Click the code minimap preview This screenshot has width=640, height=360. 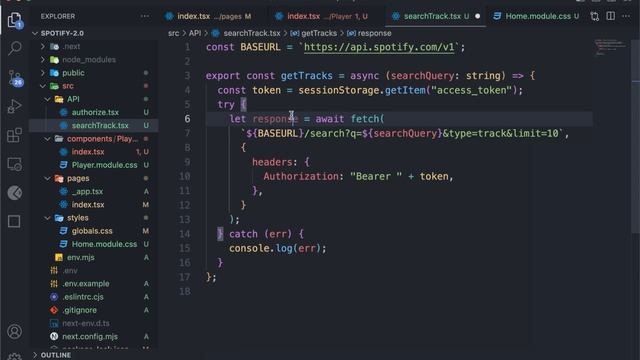click(610, 47)
